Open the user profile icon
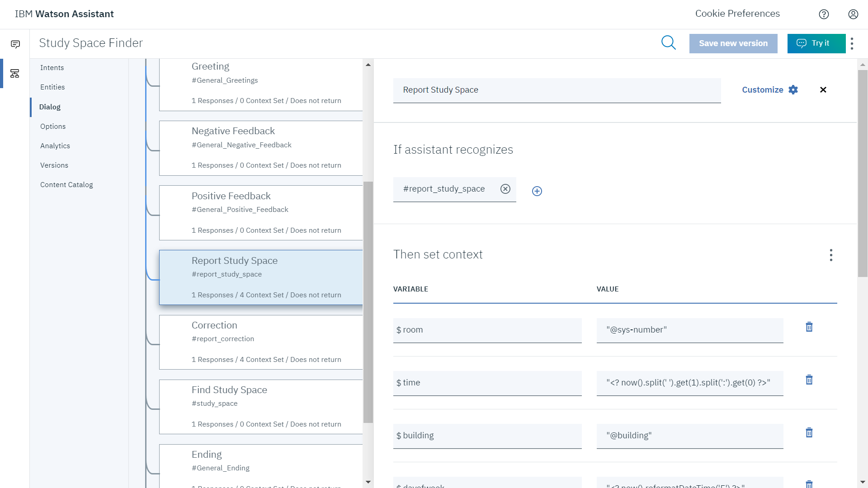This screenshot has height=488, width=868. [853, 14]
